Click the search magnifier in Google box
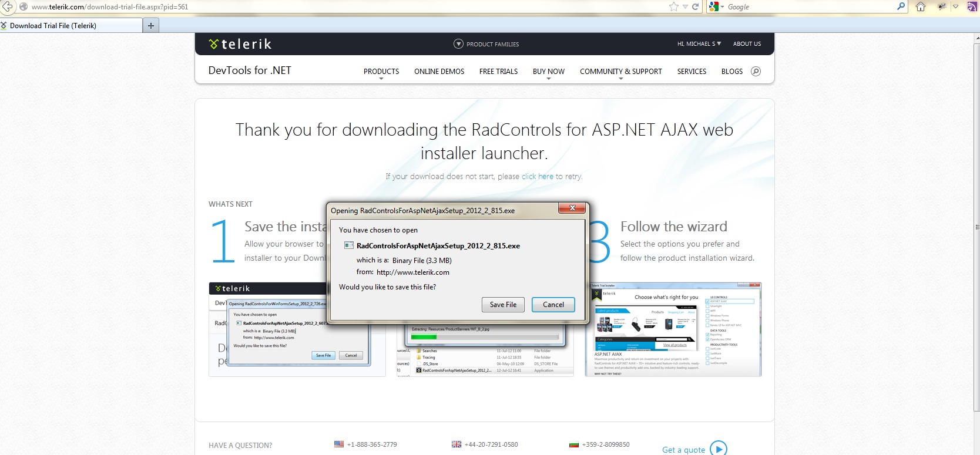 901,6
